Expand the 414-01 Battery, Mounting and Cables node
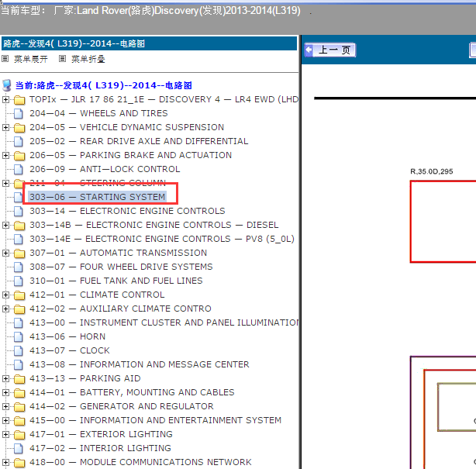The image size is (476, 469). (x=5, y=393)
